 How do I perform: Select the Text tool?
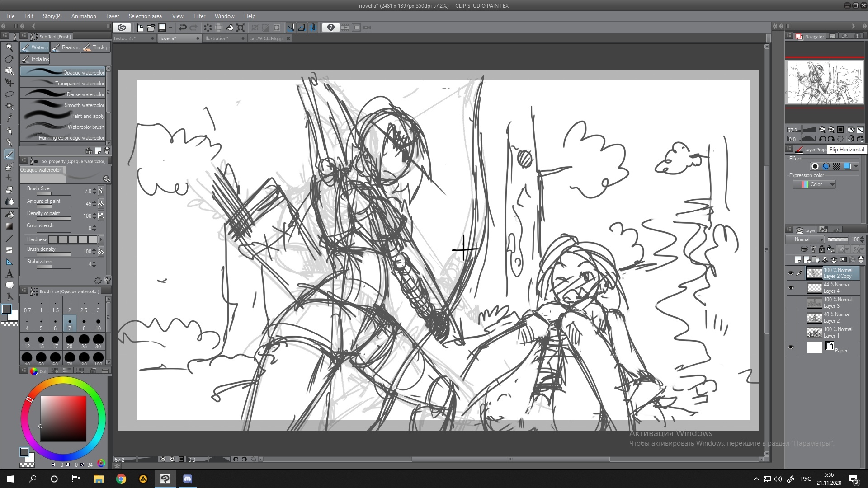point(9,274)
